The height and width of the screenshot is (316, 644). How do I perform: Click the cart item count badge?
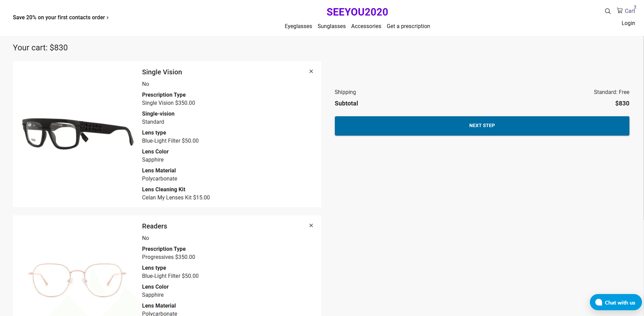635,7
